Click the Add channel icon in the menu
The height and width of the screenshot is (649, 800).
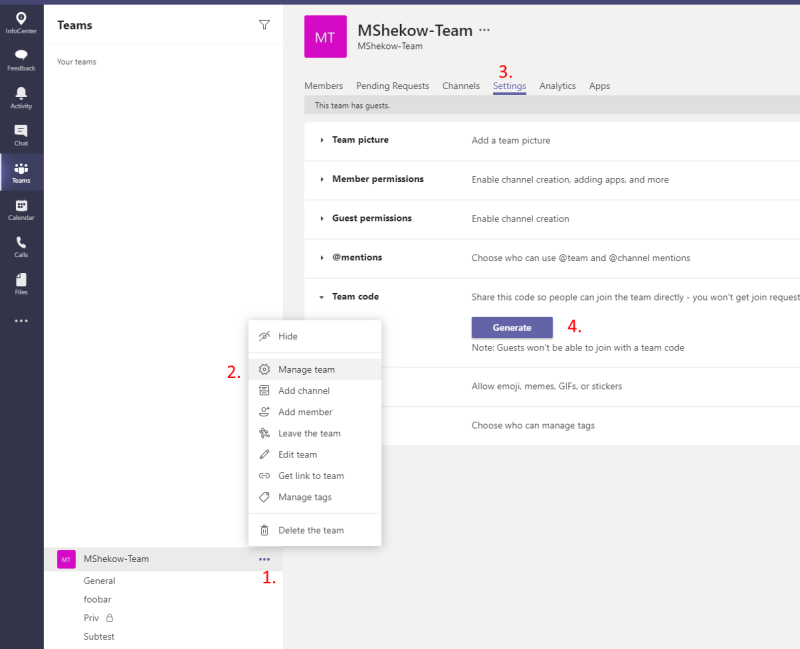pos(264,390)
